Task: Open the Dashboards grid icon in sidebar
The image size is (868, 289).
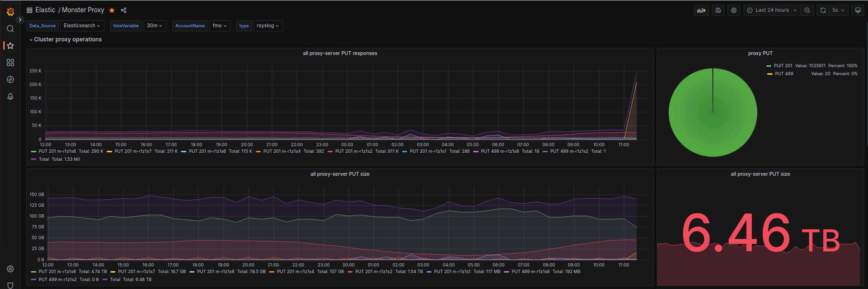Action: (10, 62)
